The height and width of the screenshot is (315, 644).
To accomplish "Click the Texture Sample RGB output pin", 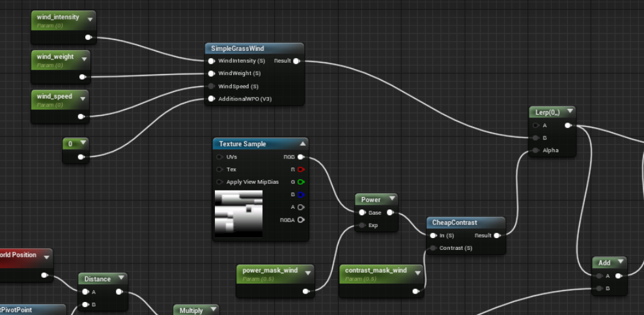I will (x=301, y=157).
